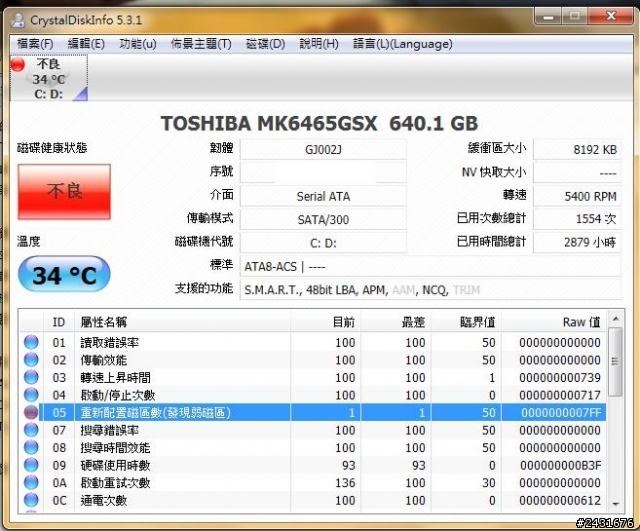The image size is (640, 531).
Task: Open the 磁碟(D) menu
Action: point(265,44)
